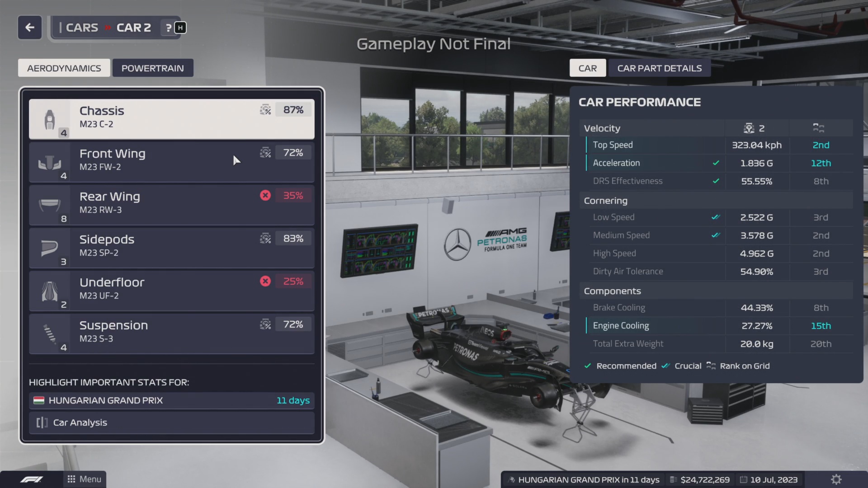Expand the Car Analysis panel
The image size is (868, 488).
point(172,422)
